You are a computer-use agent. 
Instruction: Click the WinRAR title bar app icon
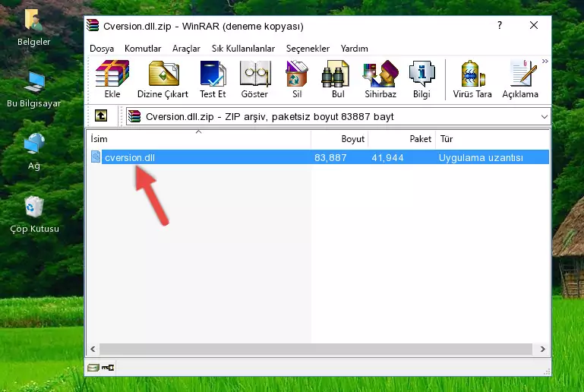(x=93, y=26)
